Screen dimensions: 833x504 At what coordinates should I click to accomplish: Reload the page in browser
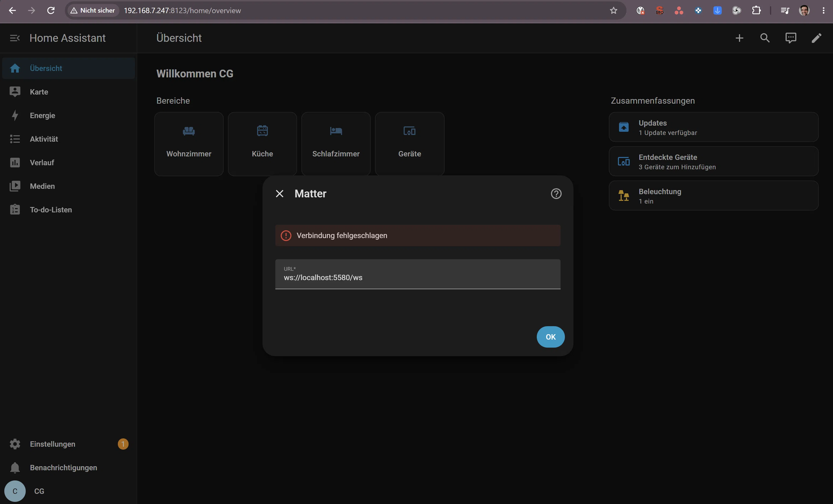point(51,10)
